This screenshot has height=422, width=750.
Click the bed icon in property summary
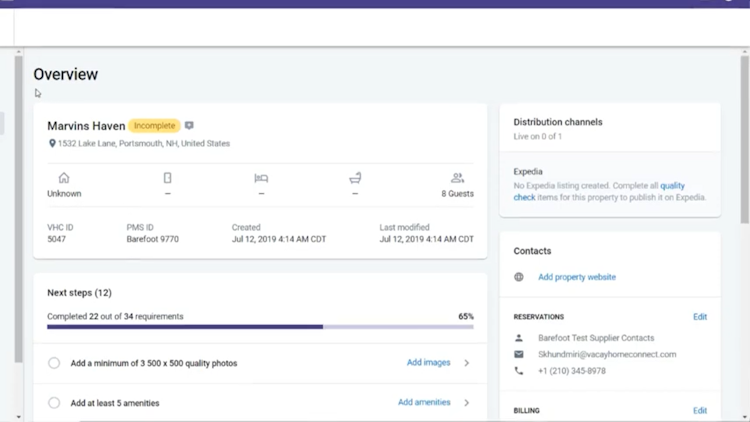(x=261, y=178)
